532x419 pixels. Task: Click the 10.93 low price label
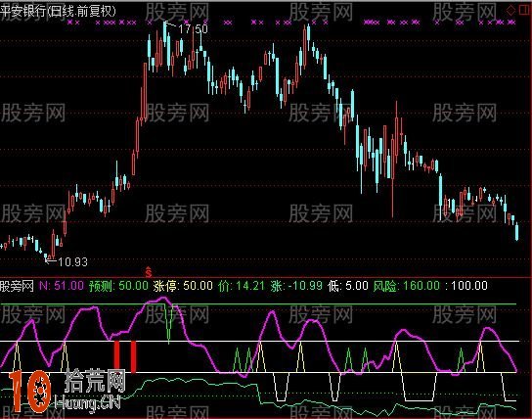coord(72,261)
